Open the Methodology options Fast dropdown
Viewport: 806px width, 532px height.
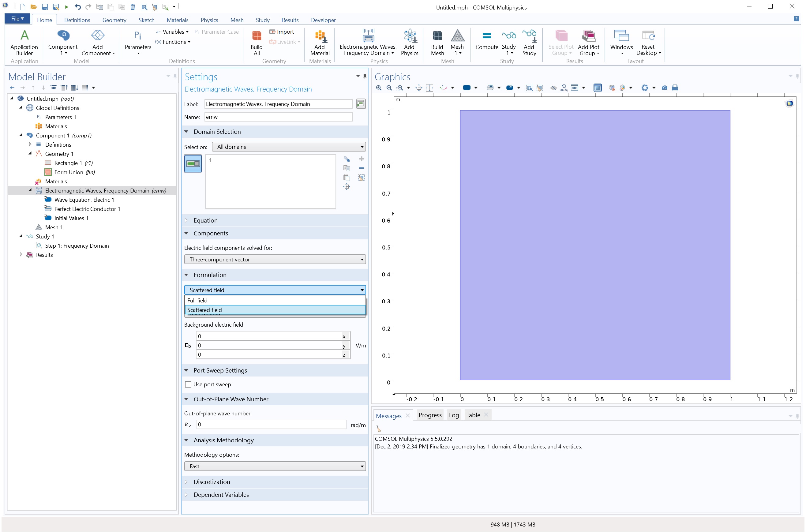[275, 466]
